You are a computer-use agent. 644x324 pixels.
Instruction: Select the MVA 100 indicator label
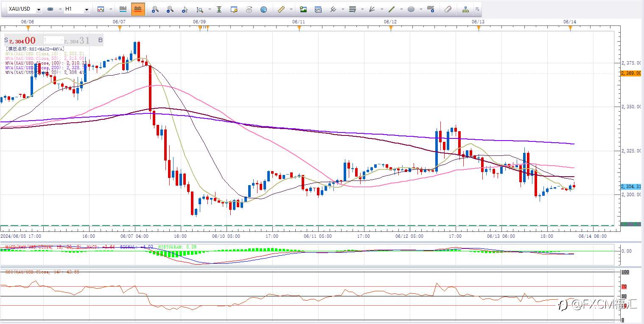point(46,63)
